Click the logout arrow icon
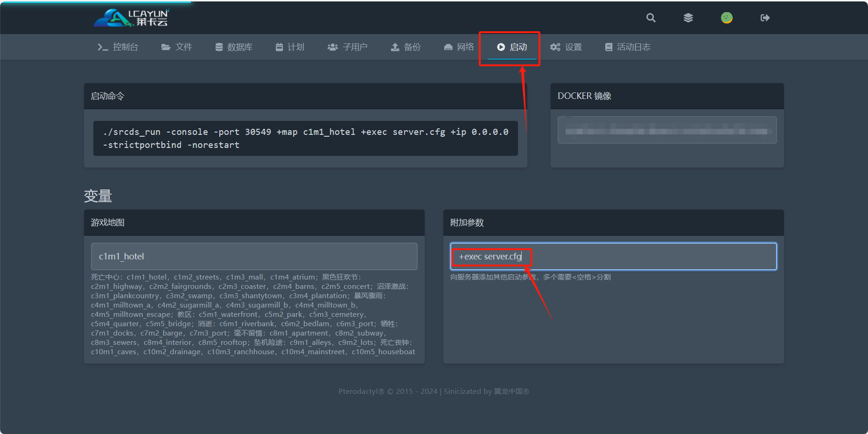This screenshot has height=434, width=868. click(765, 18)
